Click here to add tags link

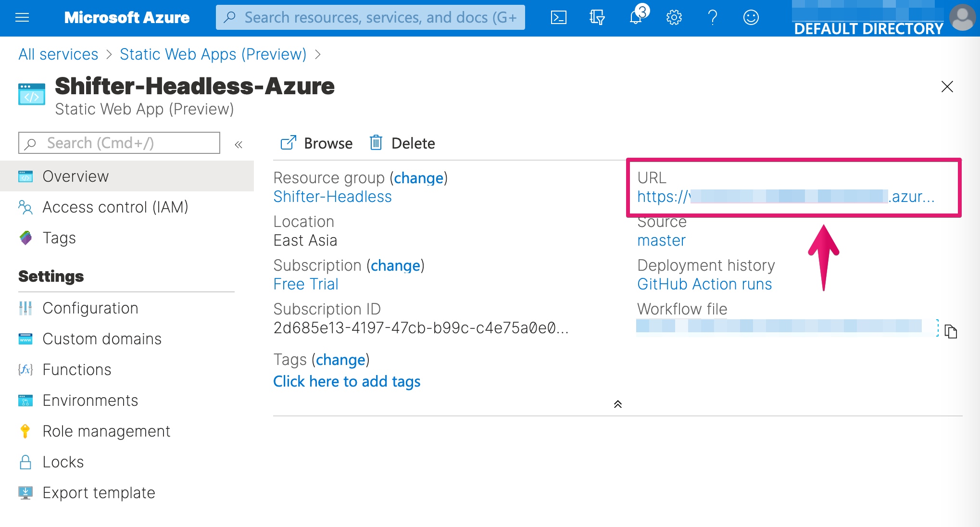click(x=347, y=381)
